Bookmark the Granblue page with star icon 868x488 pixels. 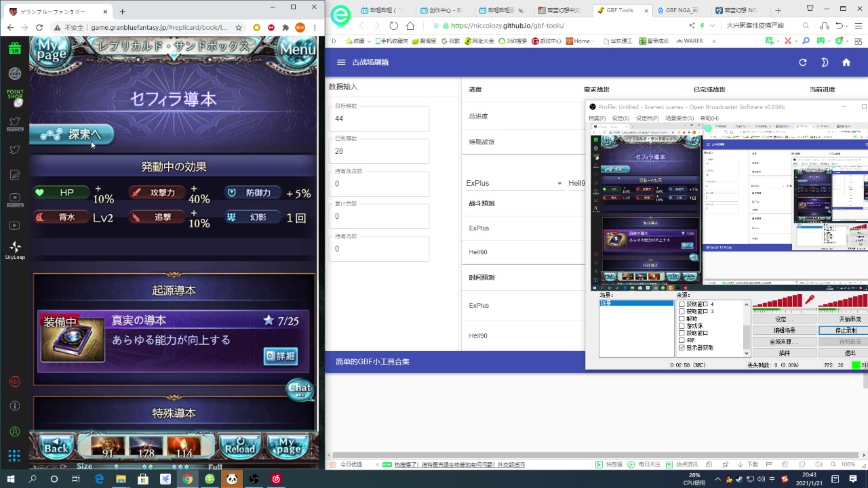[239, 27]
